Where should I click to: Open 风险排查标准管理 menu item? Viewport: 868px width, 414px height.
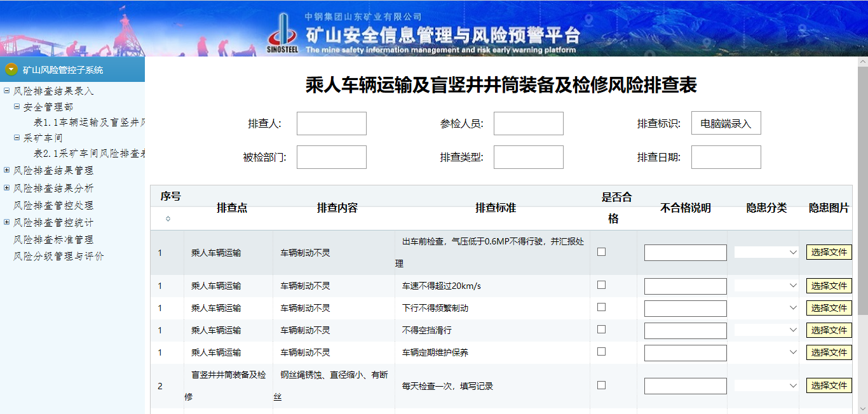[x=53, y=239]
